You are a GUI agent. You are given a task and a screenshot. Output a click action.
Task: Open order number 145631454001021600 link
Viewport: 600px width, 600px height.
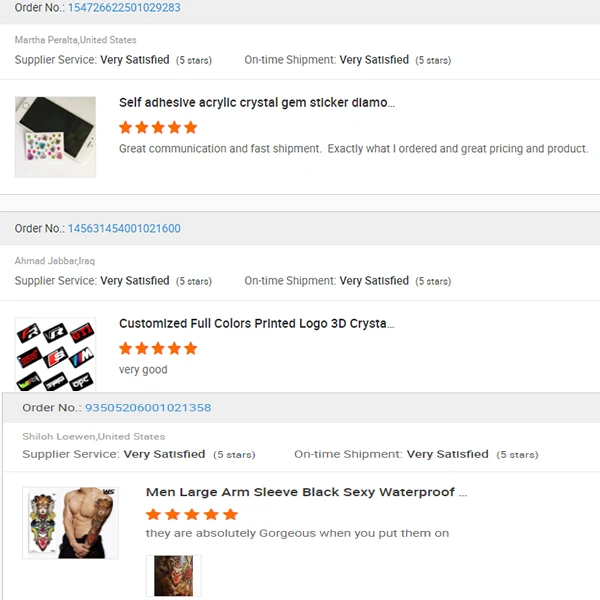pos(124,229)
